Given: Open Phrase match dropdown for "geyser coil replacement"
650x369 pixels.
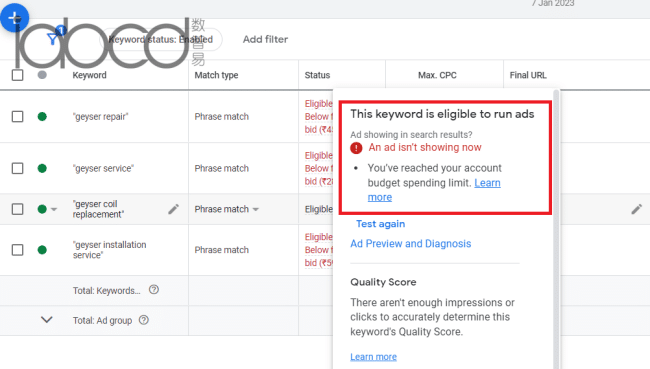Looking at the screenshot, I should tap(227, 209).
